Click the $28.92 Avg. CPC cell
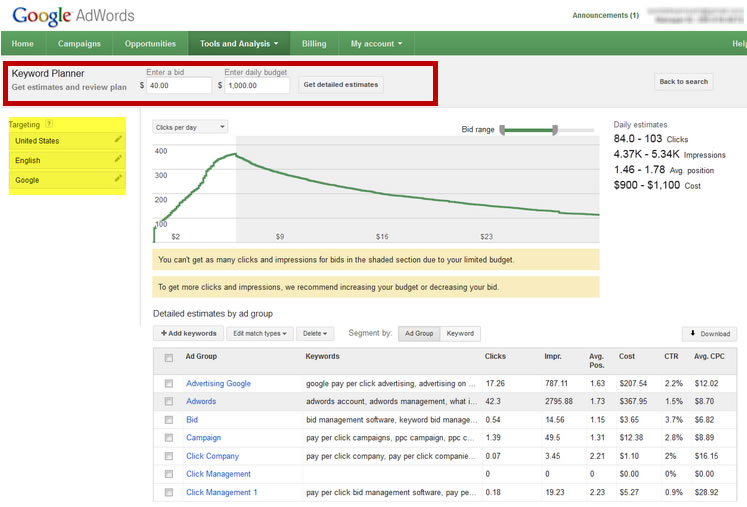Viewport: 747px width, 507px height. [x=706, y=492]
